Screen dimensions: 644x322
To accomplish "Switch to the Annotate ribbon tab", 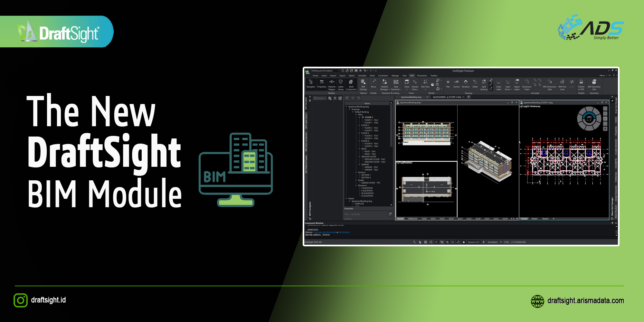I will click(x=362, y=76).
